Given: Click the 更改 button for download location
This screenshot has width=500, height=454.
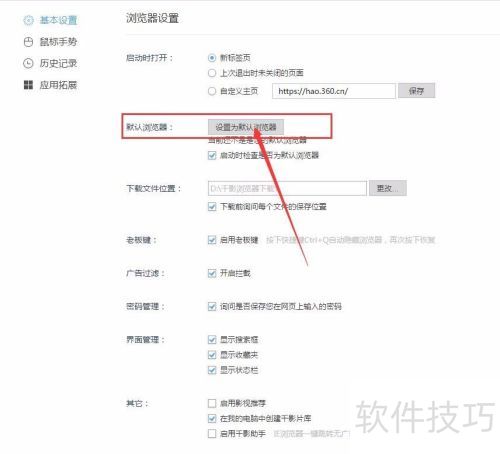Looking at the screenshot, I should (x=388, y=188).
